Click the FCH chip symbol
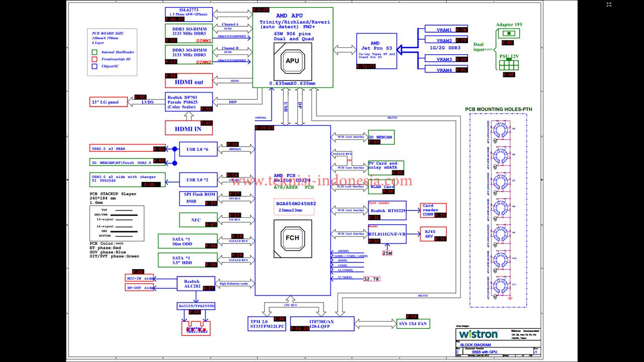644x362 pixels. click(x=293, y=238)
